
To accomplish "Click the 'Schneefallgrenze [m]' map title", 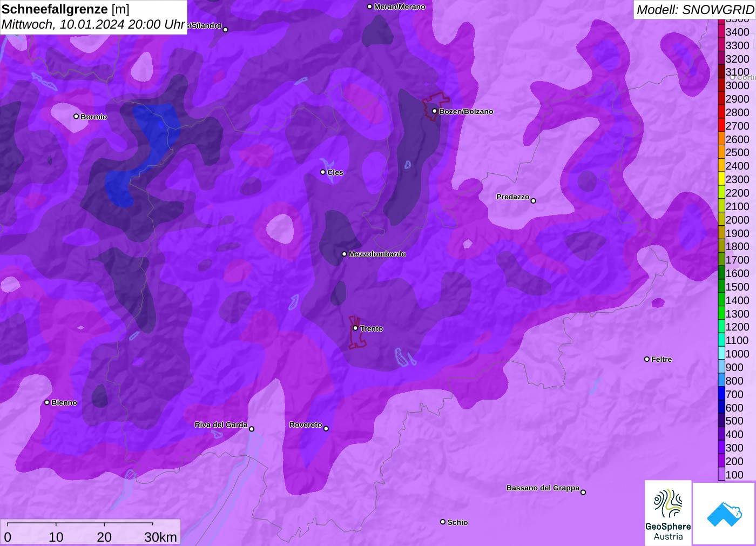I will tap(65, 9).
